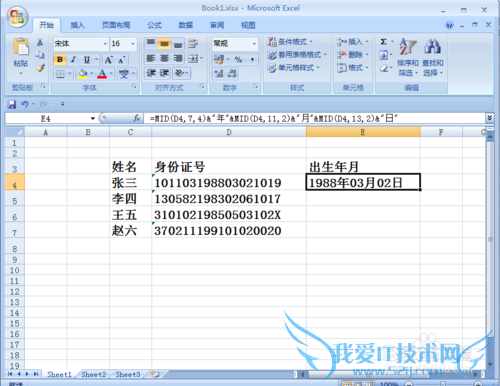Click the Format Painter brush icon
This screenshot has height=386, width=500.
point(40,68)
